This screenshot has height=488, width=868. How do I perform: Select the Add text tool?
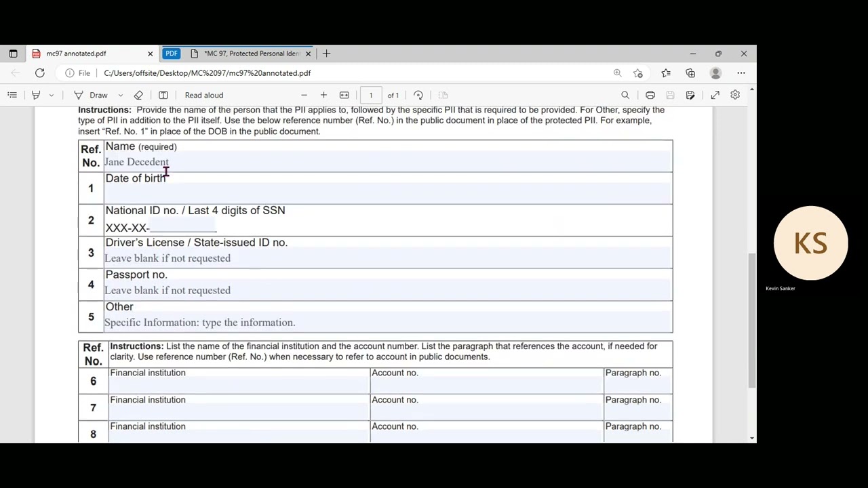pos(163,96)
